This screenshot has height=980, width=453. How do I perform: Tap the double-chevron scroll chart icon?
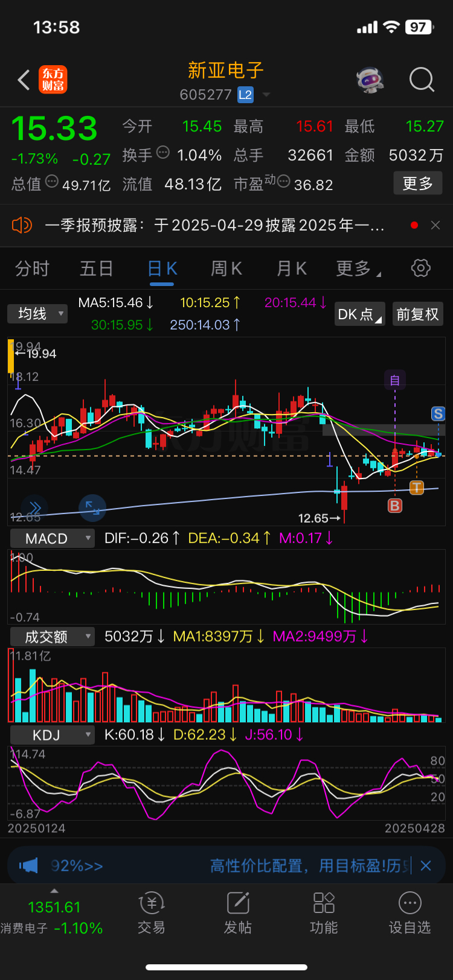(34, 507)
